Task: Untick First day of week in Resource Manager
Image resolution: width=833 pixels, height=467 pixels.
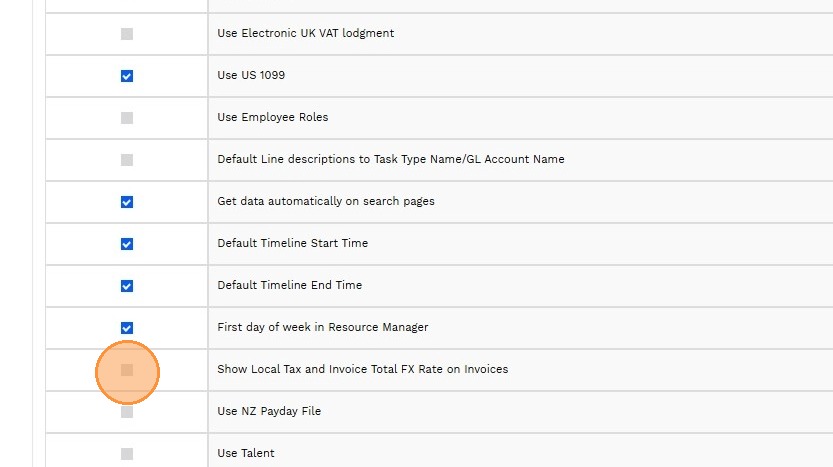Action: point(127,328)
